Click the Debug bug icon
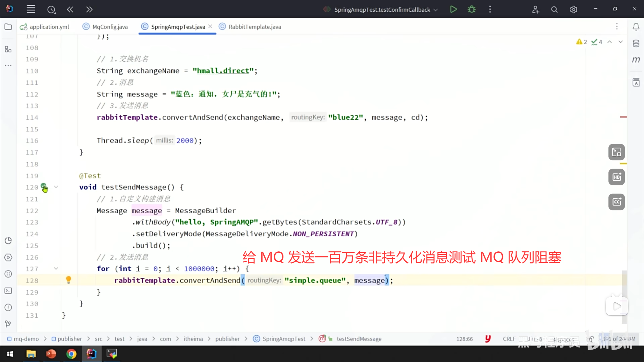Screen dimensions: 644x362 pyautogui.click(x=472, y=9)
